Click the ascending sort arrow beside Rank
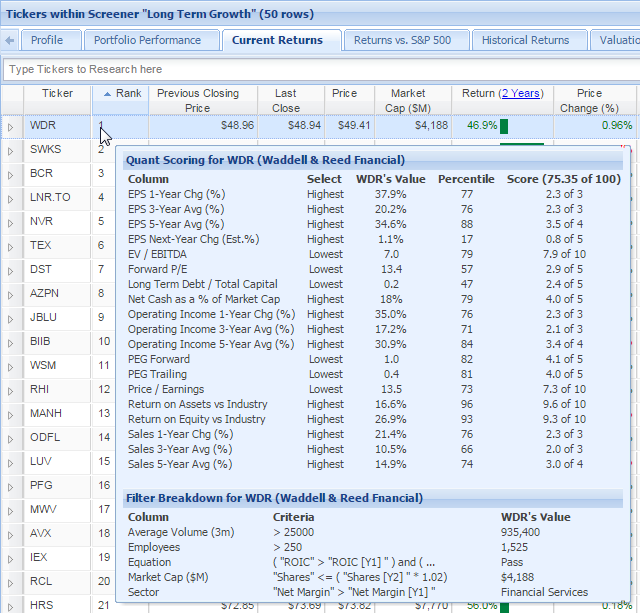This screenshot has width=640, height=613. [x=107, y=94]
